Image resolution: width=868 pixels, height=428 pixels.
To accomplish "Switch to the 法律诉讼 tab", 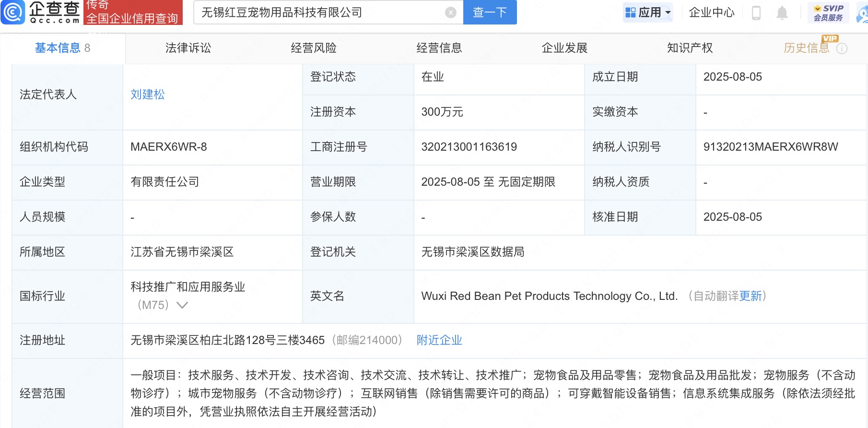I will point(188,48).
